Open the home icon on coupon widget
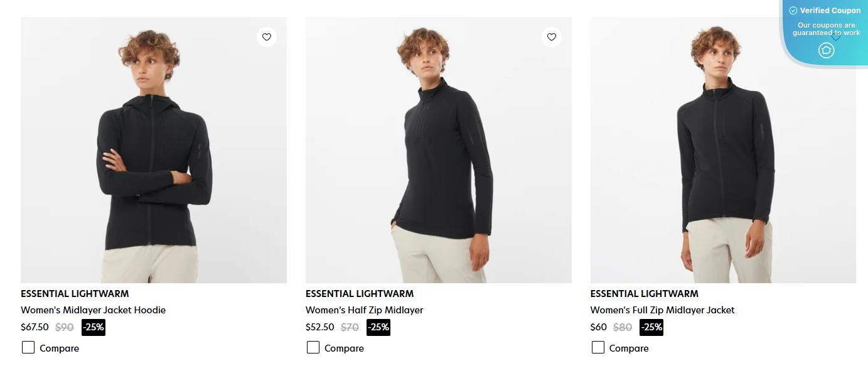 [x=825, y=50]
